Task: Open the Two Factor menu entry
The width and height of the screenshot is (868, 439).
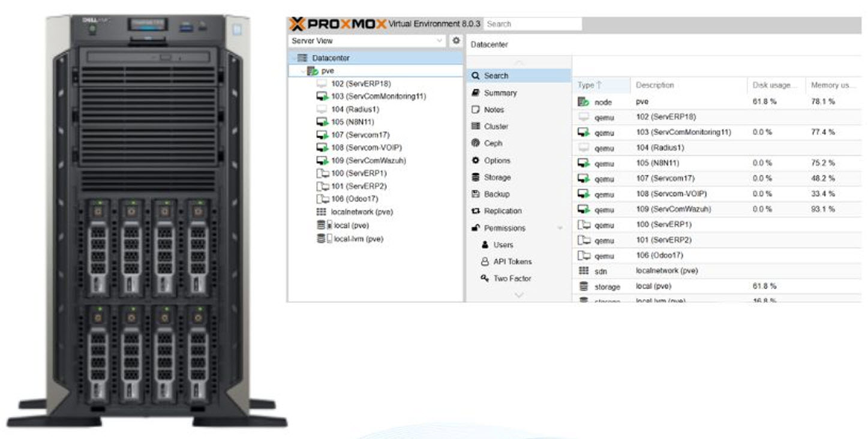Action: (x=512, y=278)
